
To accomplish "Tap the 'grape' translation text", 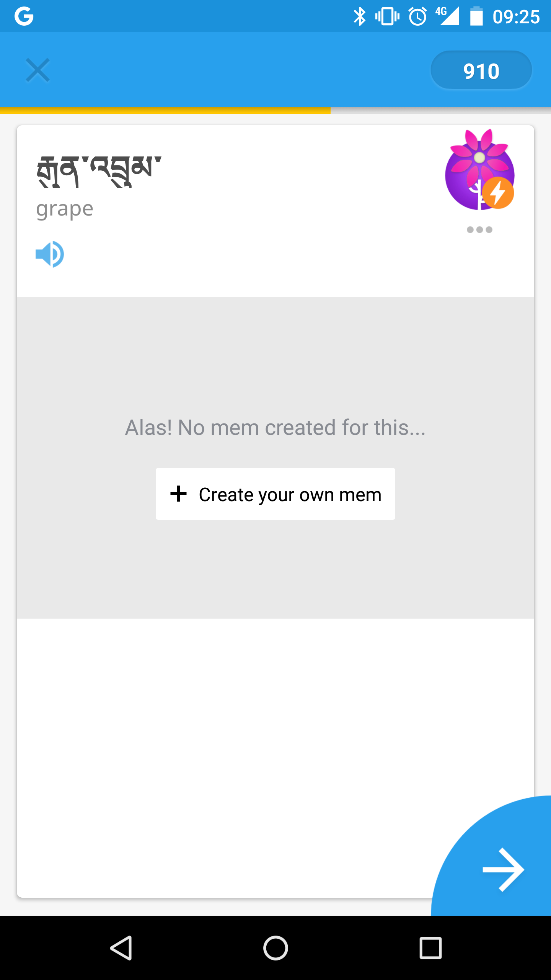I will click(x=65, y=209).
